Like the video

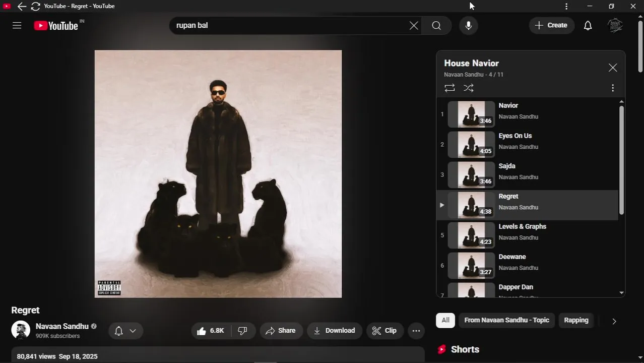[x=211, y=331]
